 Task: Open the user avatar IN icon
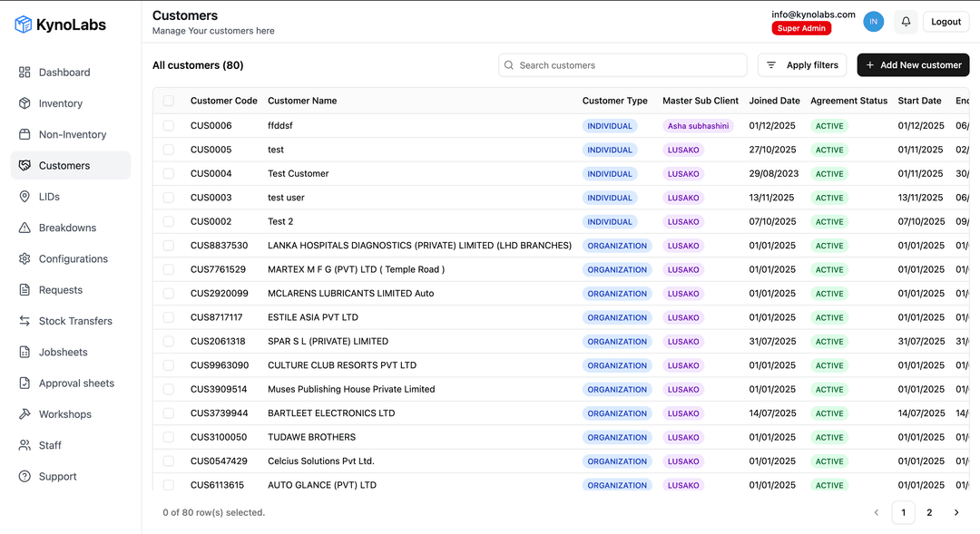[873, 22]
